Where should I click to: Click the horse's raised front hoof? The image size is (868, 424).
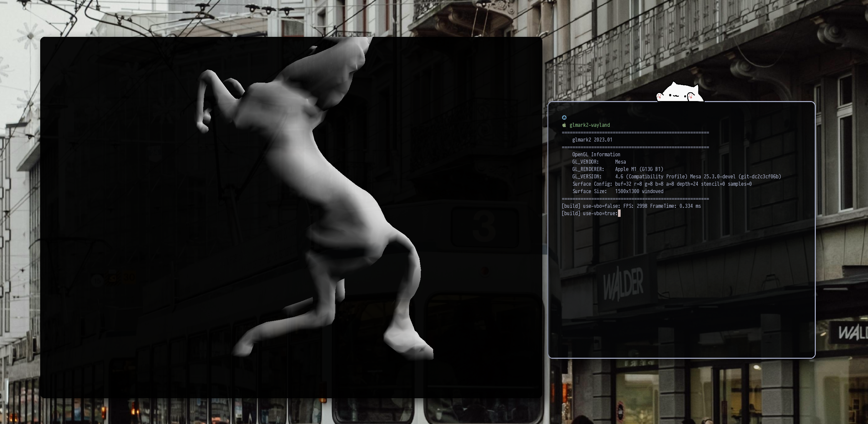click(202, 127)
